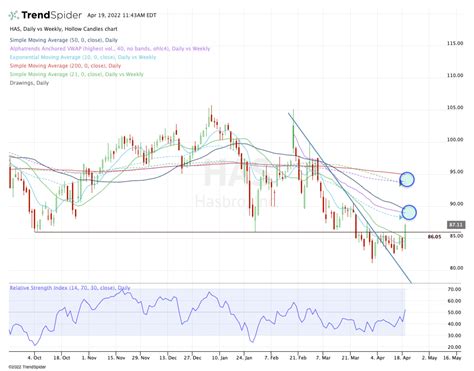The image size is (474, 371).
Task: Click the RSI 40.00 axis label
Action: pos(454,324)
